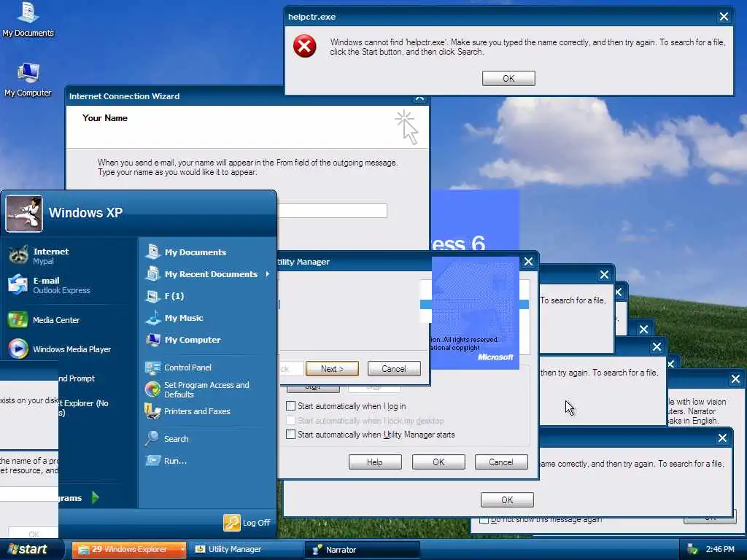Start Windows Media Player
Screen dimensions: 747x560
coord(59,349)
